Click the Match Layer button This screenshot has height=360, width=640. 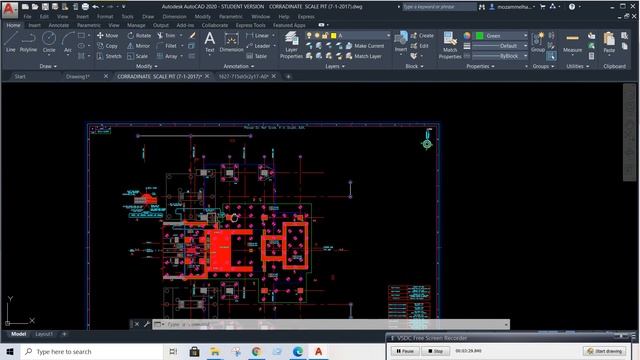coord(364,56)
